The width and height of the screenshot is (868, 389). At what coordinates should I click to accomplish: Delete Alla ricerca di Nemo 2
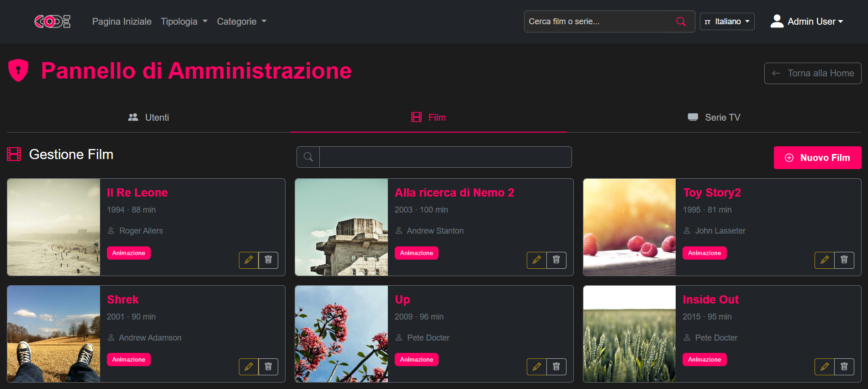click(x=556, y=260)
